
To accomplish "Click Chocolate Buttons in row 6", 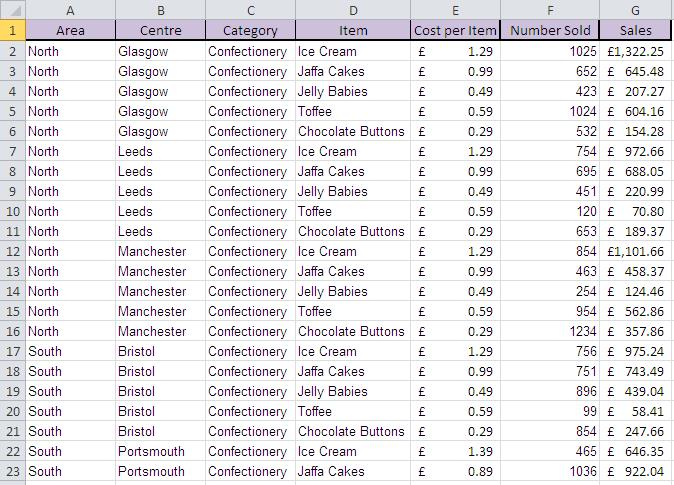I will [352, 131].
